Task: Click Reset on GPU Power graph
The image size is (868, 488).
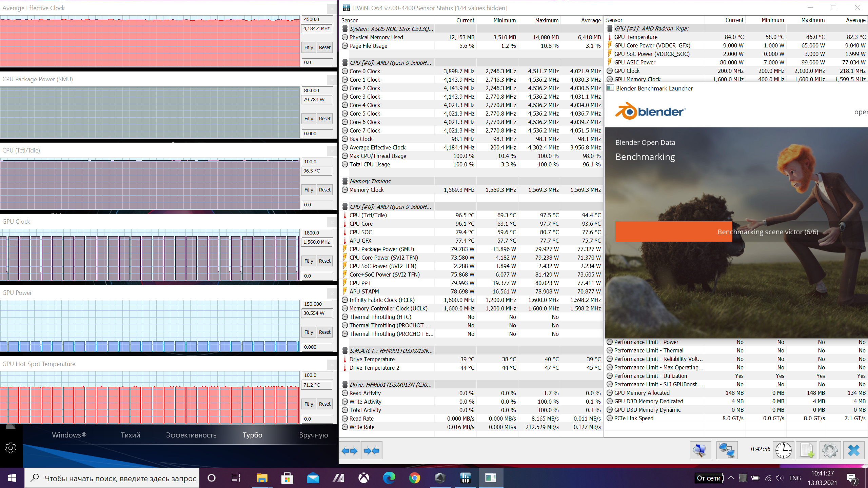Action: (x=324, y=332)
